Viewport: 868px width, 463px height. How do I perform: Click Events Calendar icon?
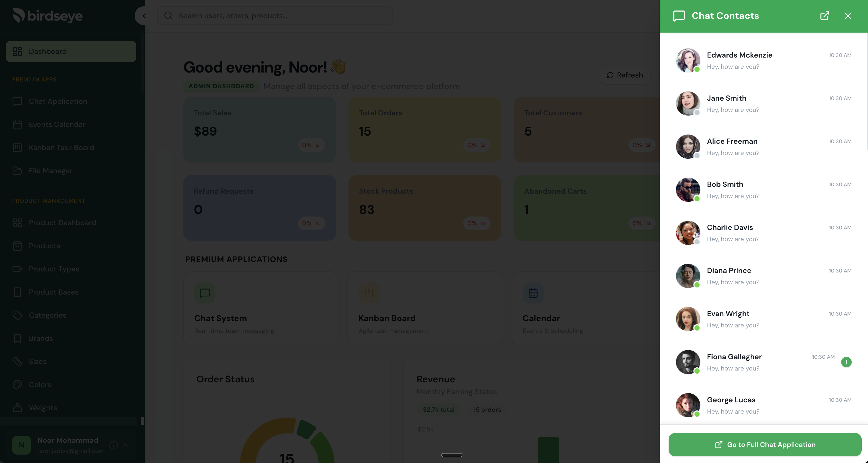click(x=17, y=125)
